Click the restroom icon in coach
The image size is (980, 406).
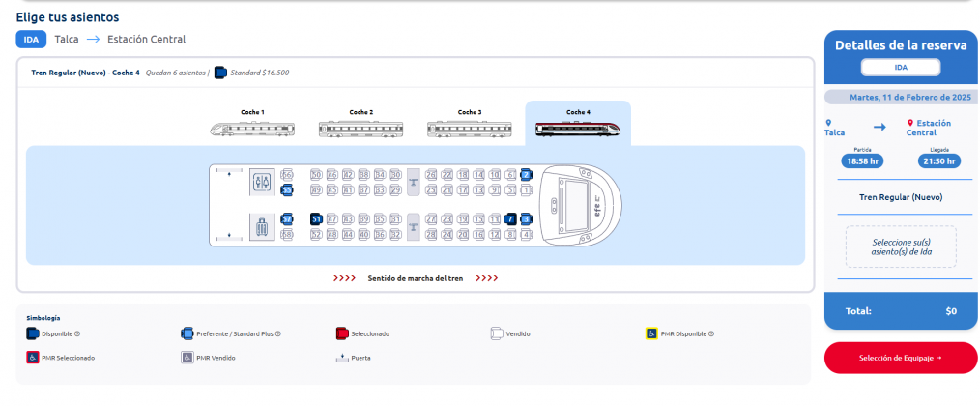coord(261,182)
